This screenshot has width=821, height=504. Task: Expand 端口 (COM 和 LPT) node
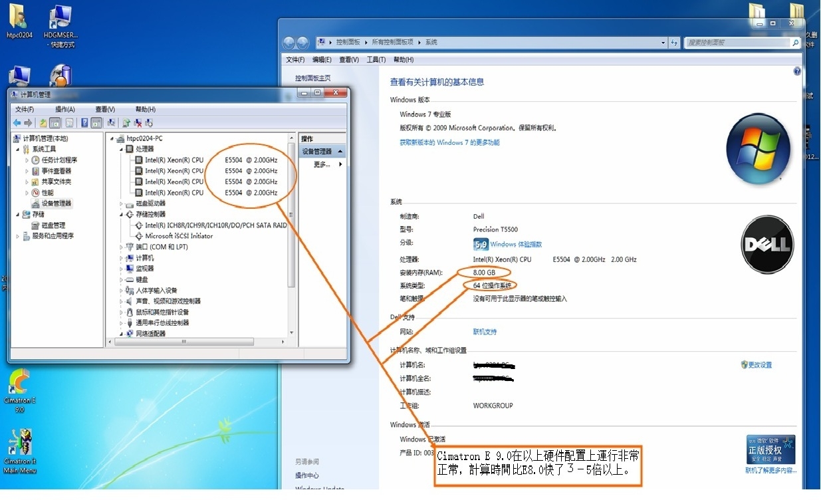[122, 247]
